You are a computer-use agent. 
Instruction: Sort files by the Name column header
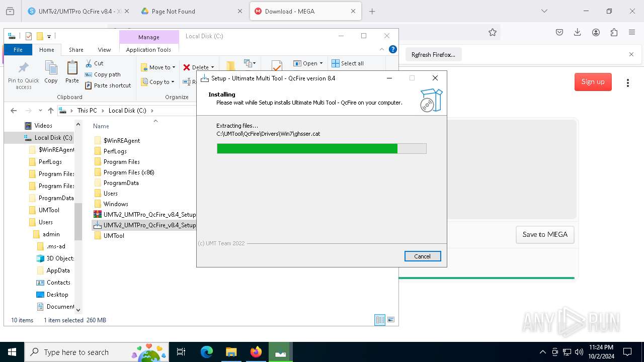coord(101,126)
